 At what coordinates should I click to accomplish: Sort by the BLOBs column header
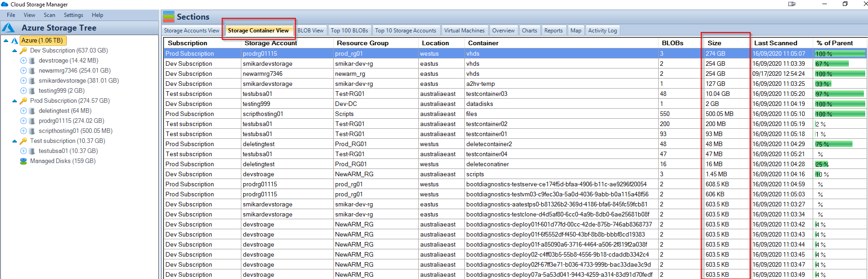(x=681, y=43)
